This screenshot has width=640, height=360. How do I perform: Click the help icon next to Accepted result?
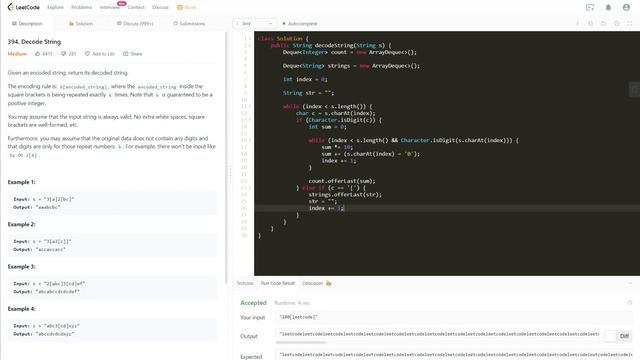(630, 303)
